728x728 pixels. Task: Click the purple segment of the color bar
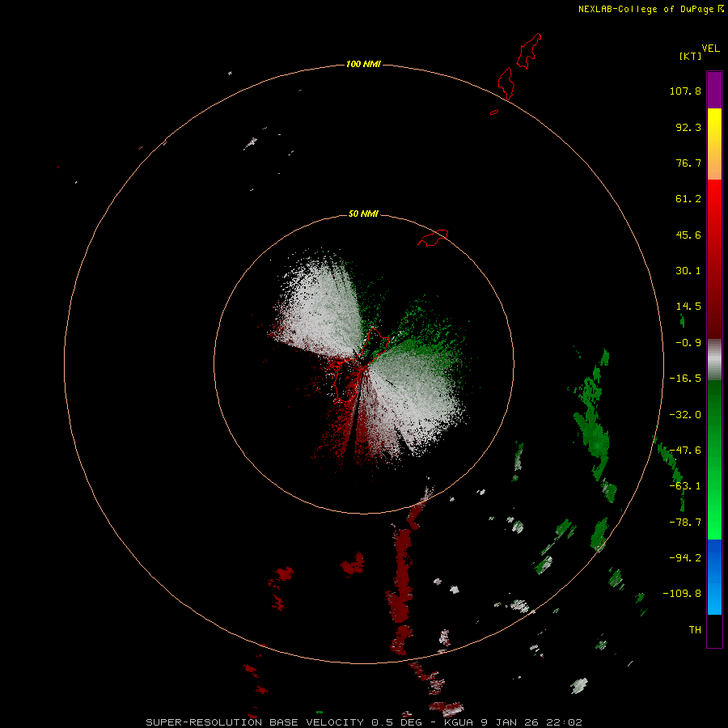click(x=714, y=90)
